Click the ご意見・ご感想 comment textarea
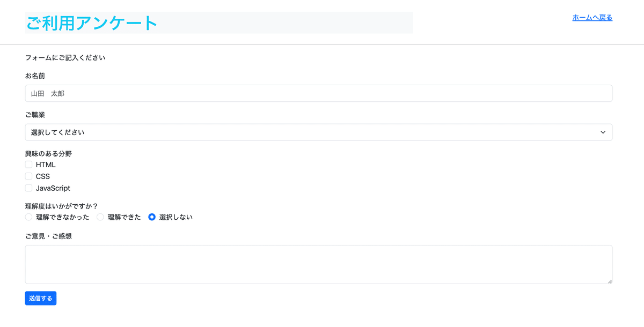644x327 pixels. 318,264
